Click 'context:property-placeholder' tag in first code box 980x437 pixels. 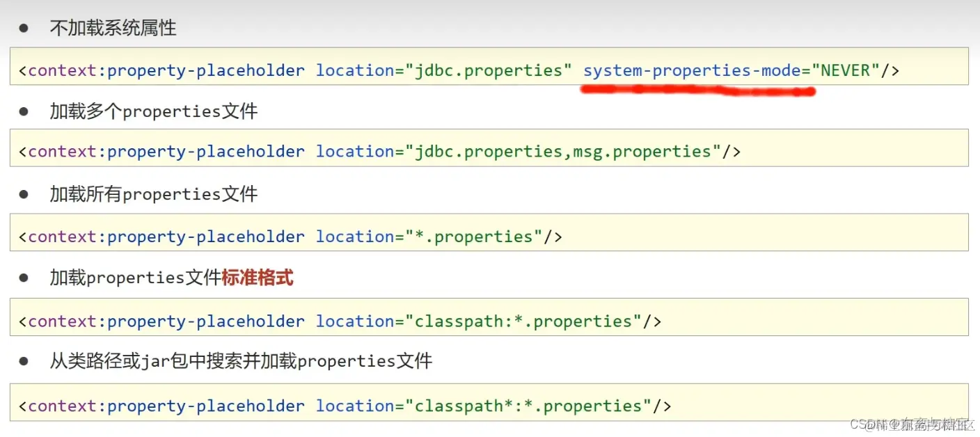(x=166, y=71)
